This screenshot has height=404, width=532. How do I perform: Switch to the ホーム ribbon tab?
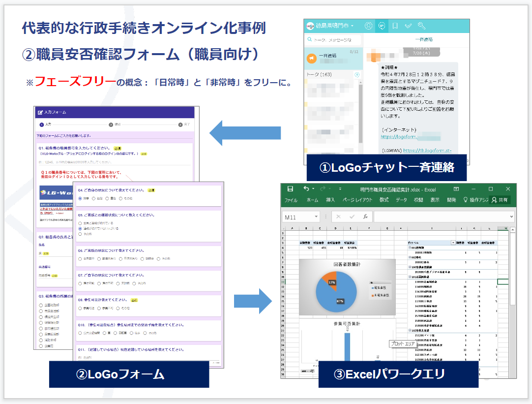tap(312, 200)
